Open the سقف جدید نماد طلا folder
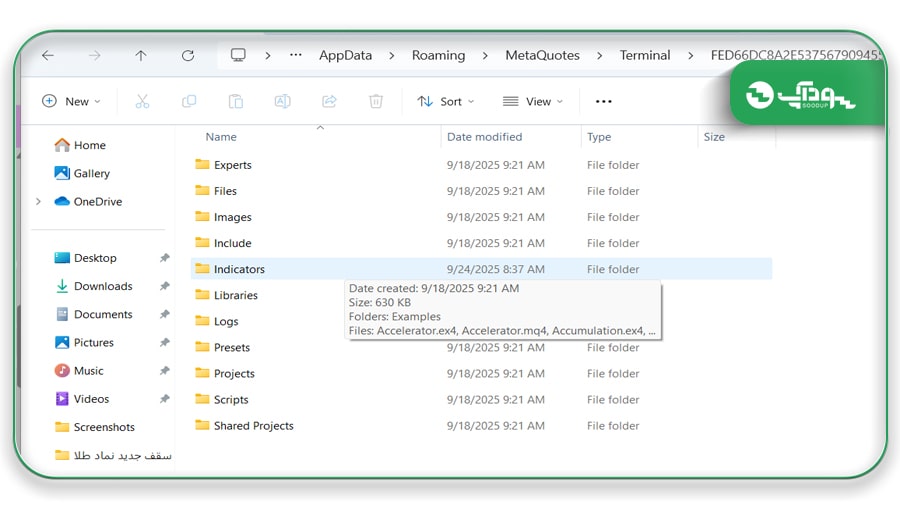Screen dimensions: 900x508 pos(113,455)
